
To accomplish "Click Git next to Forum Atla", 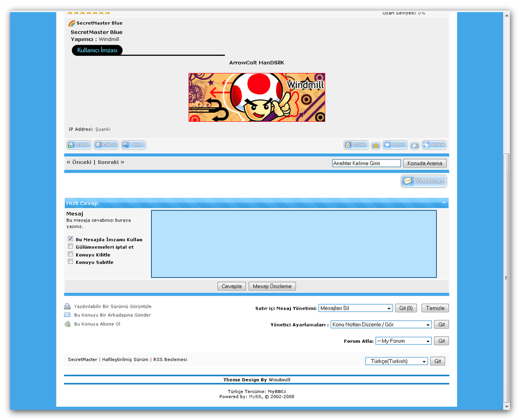I will click(442, 341).
